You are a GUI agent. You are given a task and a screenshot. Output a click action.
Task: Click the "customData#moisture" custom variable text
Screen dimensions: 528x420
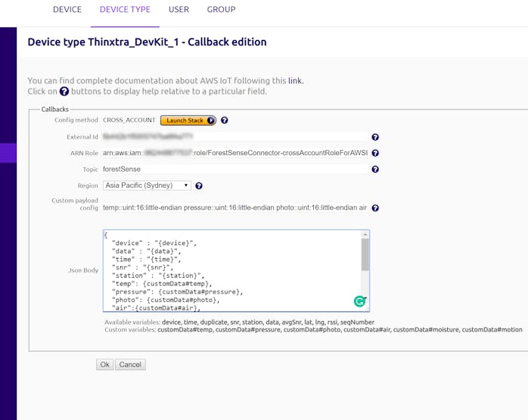[426, 330]
